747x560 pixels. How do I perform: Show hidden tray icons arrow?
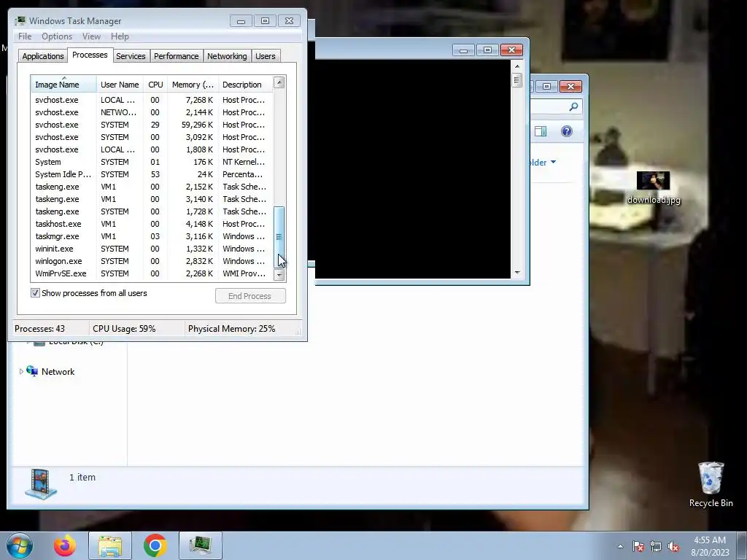620,546
